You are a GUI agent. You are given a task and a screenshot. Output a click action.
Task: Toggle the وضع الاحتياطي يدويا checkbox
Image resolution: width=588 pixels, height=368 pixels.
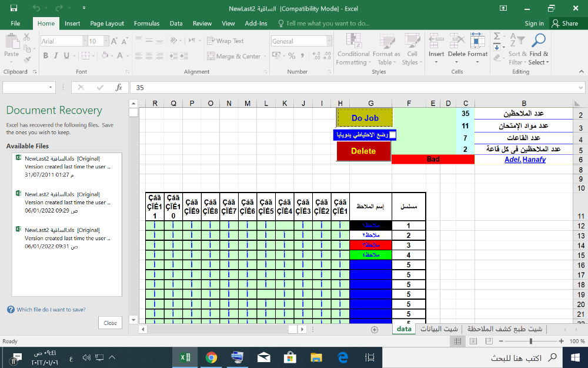point(392,135)
